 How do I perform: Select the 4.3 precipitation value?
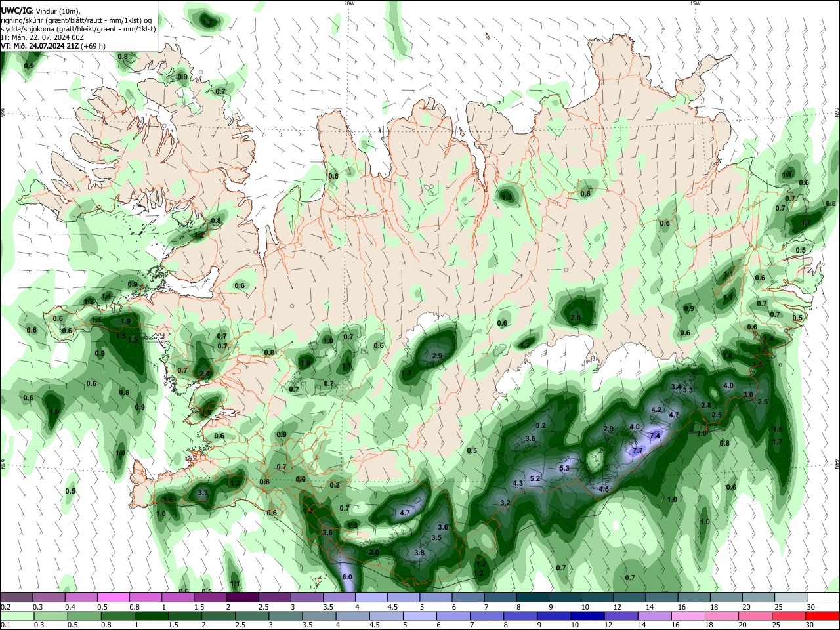(x=517, y=483)
